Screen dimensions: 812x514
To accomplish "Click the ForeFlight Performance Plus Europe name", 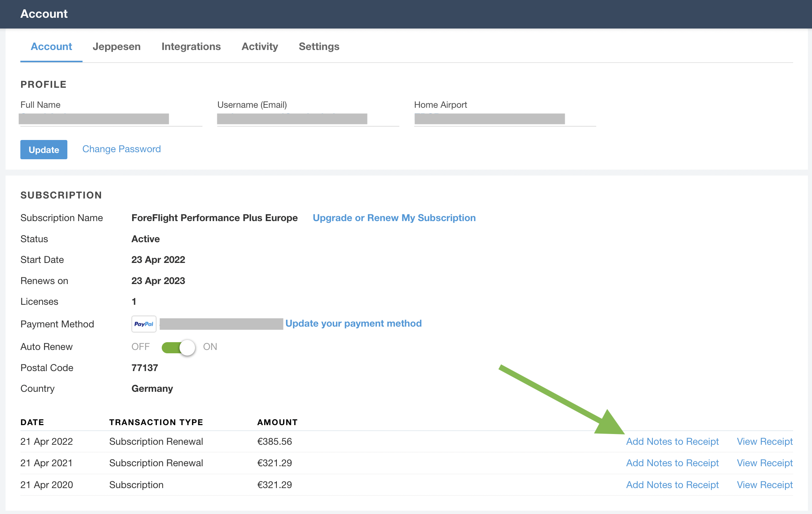I will coord(215,218).
